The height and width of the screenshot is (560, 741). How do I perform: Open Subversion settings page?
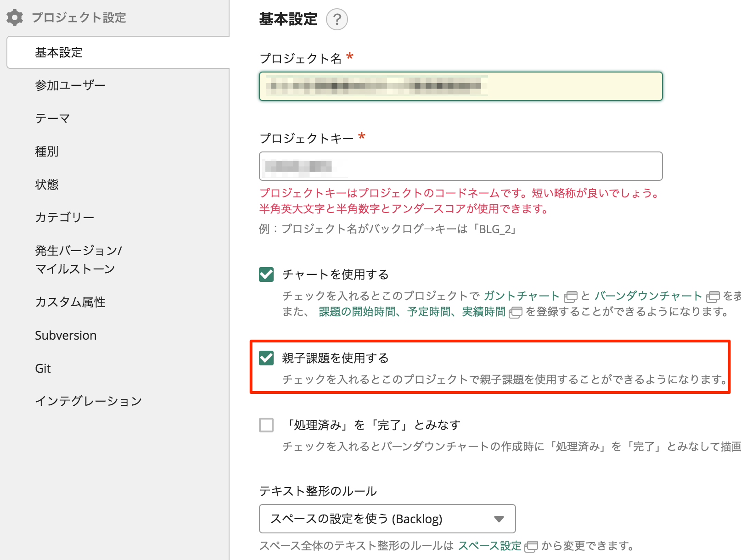(x=66, y=336)
